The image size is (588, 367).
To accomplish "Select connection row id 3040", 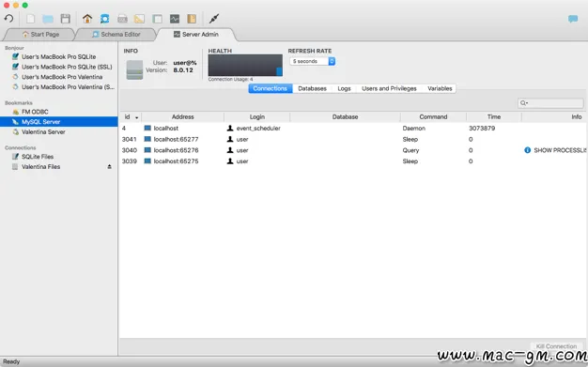I will (x=352, y=150).
